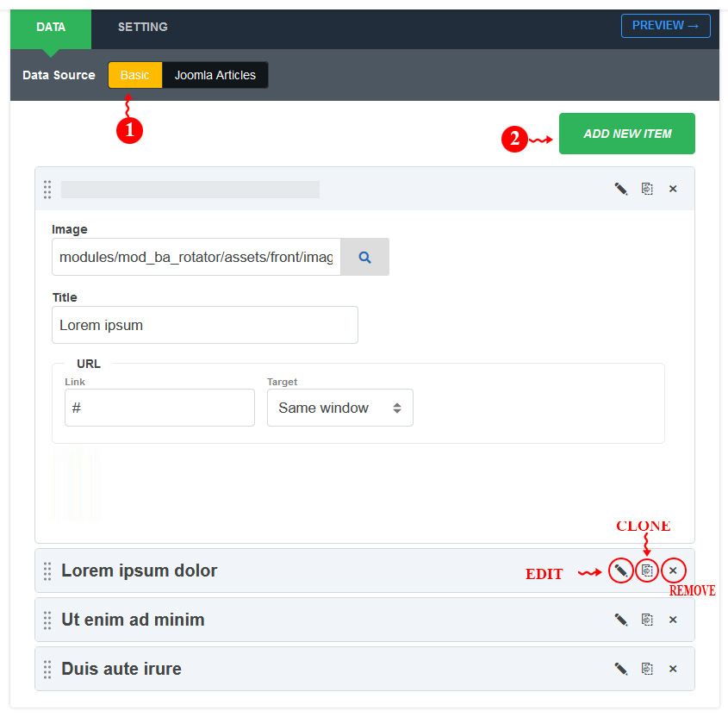Remove the Duis aute irure item

(x=673, y=669)
